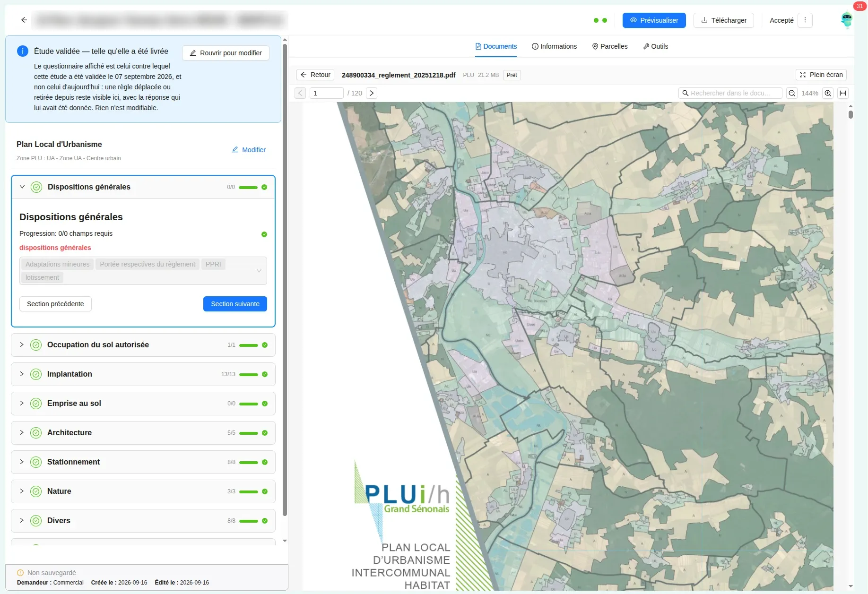
Task: Click the Dispositions générales validated check icon
Action: point(36,187)
